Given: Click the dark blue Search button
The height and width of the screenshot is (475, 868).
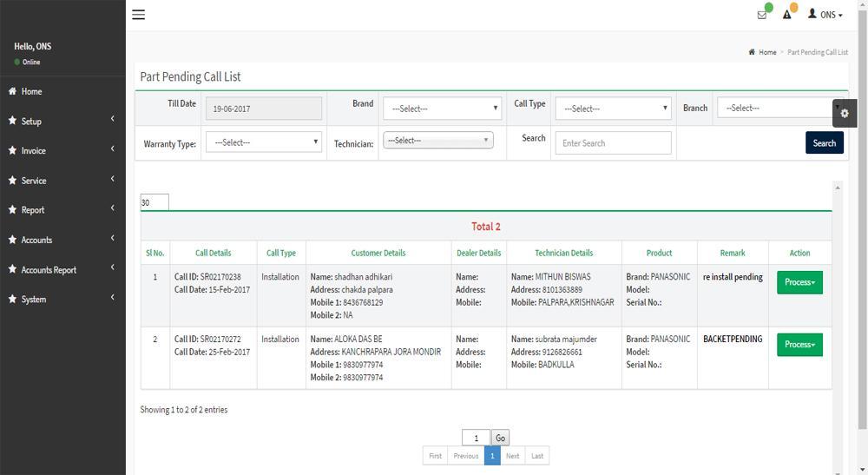Looking at the screenshot, I should (x=825, y=142).
